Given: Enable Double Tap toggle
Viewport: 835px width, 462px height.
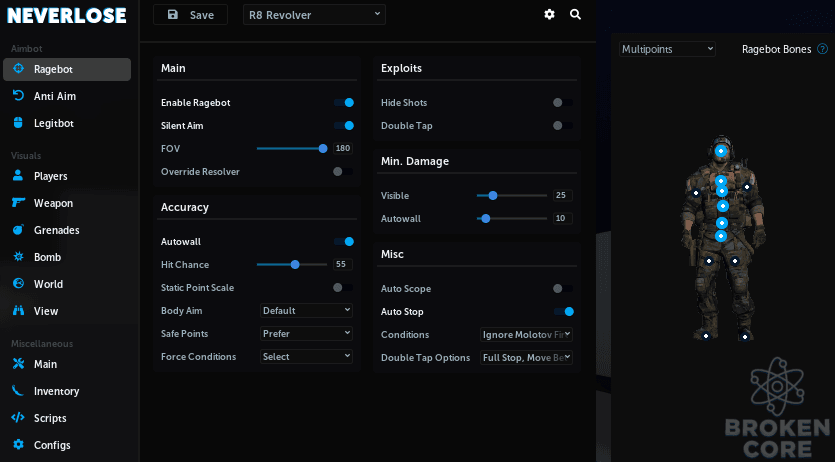Looking at the screenshot, I should click(563, 126).
